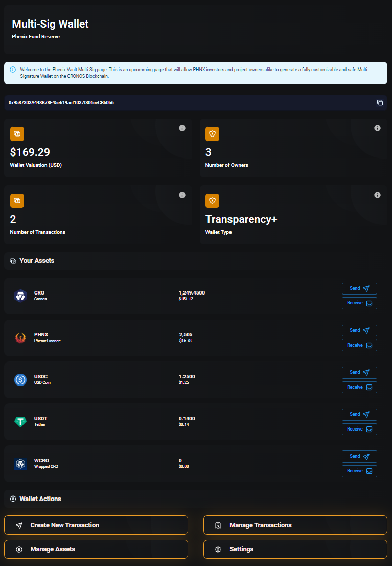Open info icon on Number of Transactions card
This screenshot has width=392, height=566.
point(182,195)
